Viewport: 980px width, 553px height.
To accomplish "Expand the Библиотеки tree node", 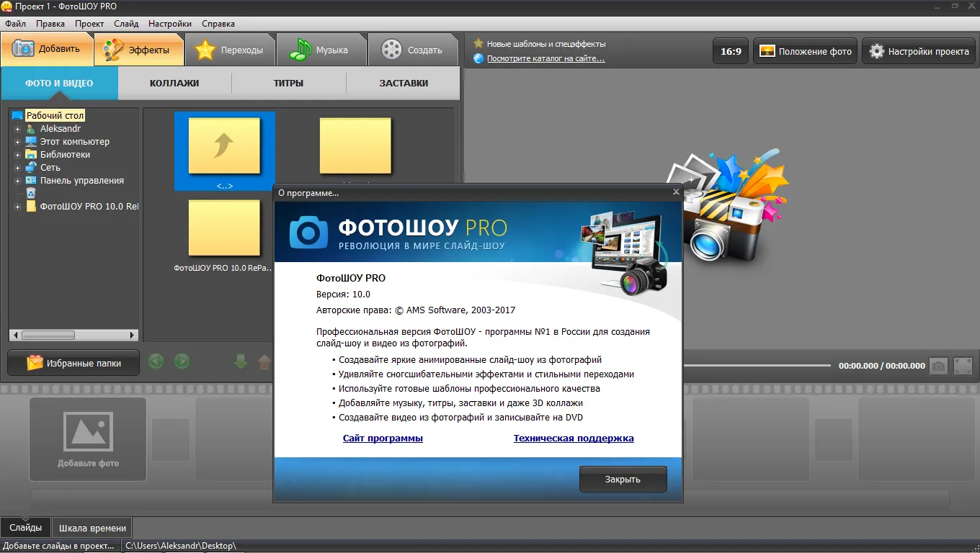I will pyautogui.click(x=18, y=155).
